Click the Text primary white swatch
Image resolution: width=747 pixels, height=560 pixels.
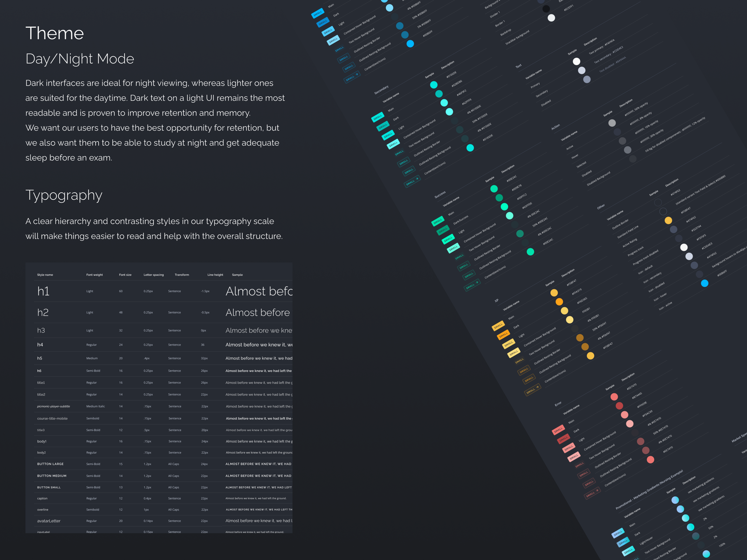point(576,62)
